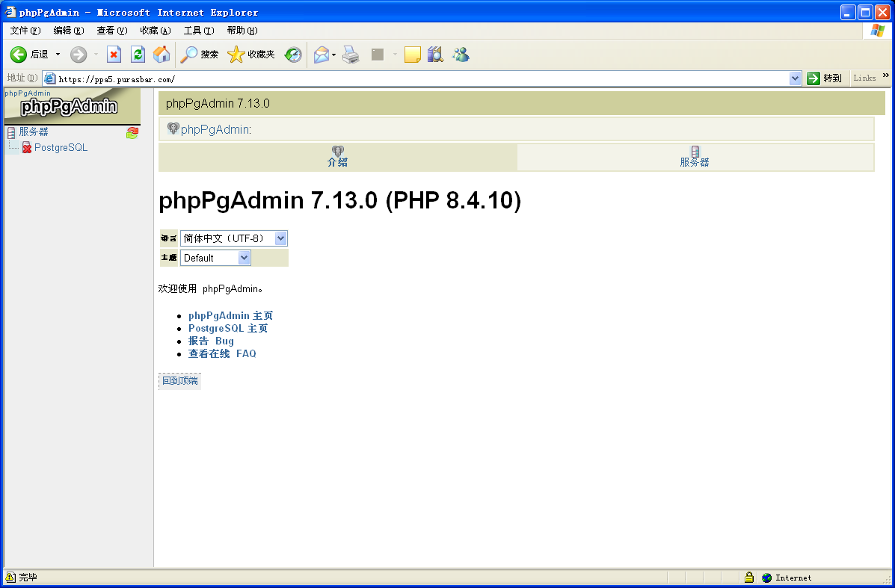Select 服务器 in the left tree
The height and width of the screenshot is (588, 895).
(34, 131)
